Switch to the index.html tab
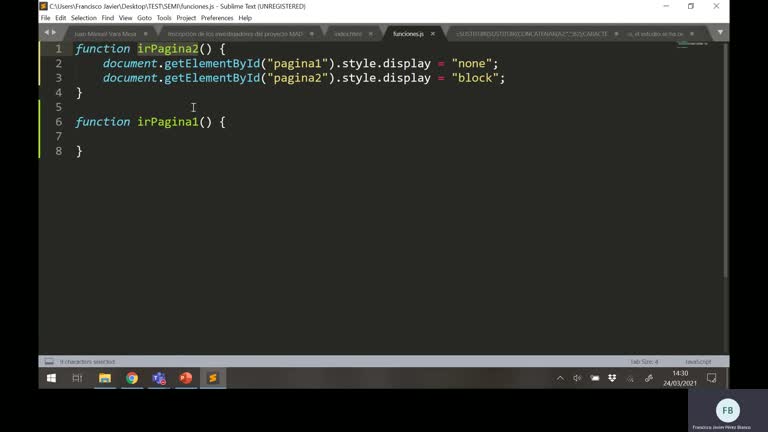The image size is (768, 432). (348, 33)
